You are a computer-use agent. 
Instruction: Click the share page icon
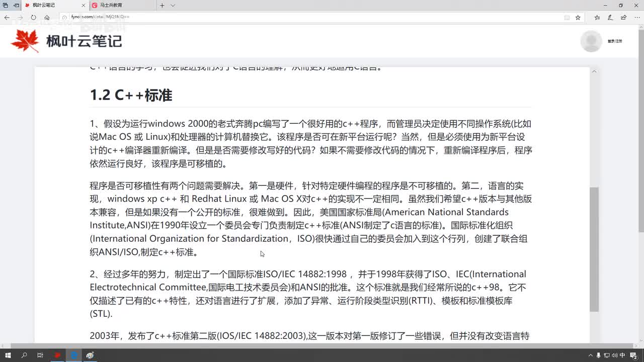(624, 17)
